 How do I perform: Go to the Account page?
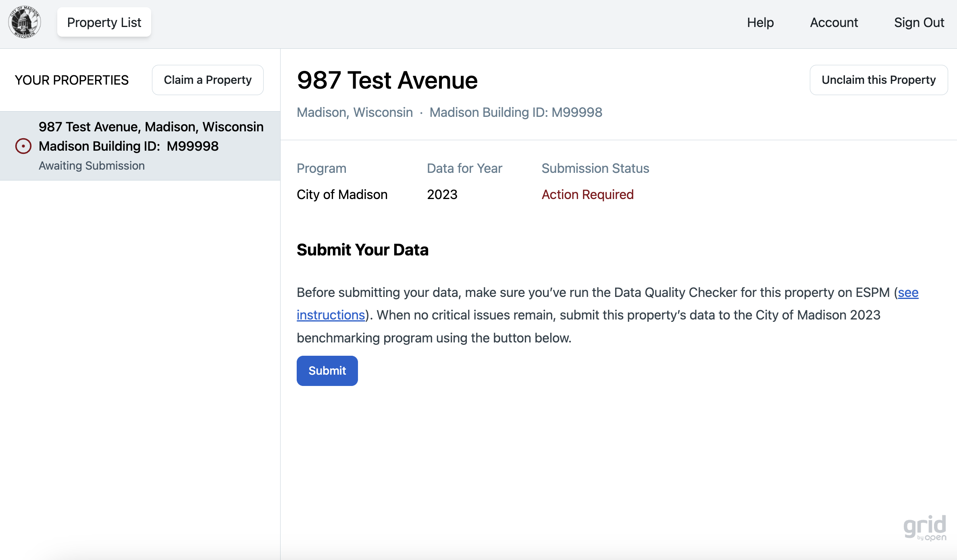point(834,22)
